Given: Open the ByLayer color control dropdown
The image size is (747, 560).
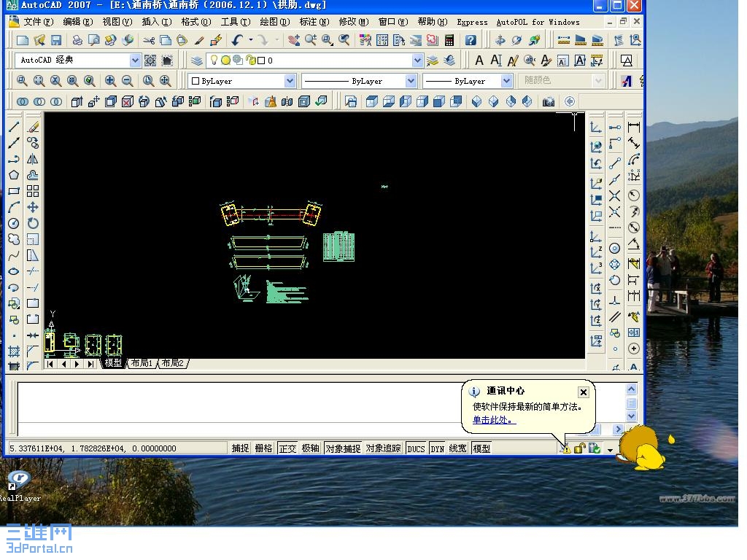Looking at the screenshot, I should [290, 81].
